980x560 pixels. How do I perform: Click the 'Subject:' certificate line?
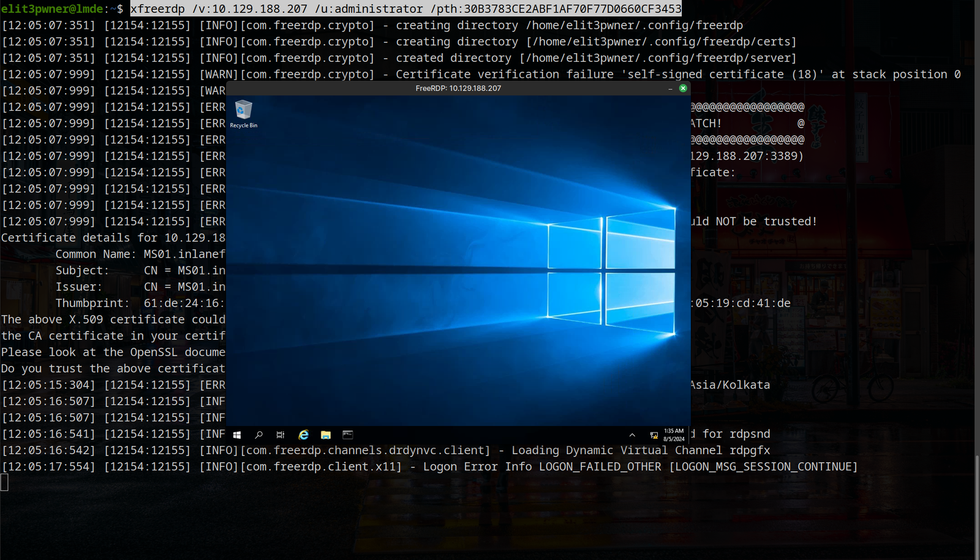pyautogui.click(x=140, y=270)
